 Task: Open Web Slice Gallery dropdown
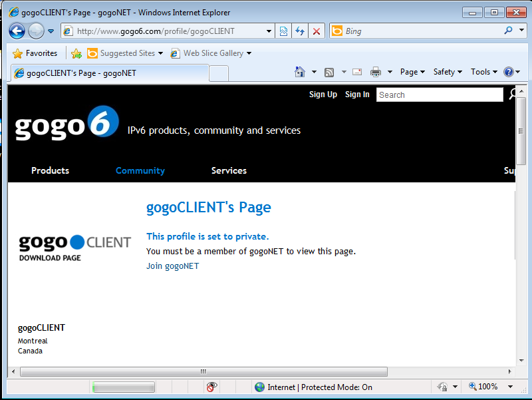(x=211, y=53)
